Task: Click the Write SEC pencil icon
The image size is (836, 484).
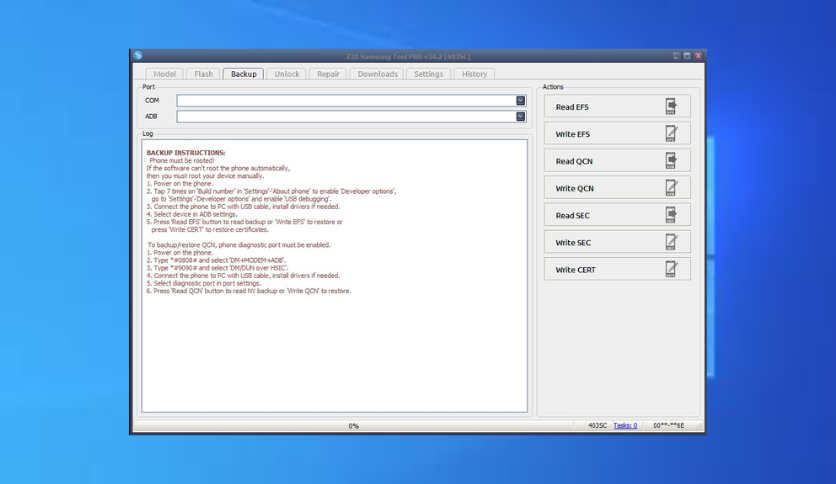Action: click(x=671, y=243)
